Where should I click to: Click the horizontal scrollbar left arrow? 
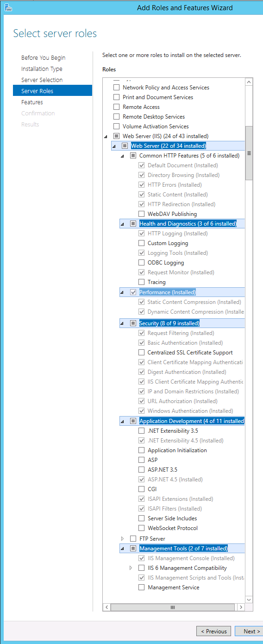pos(107,607)
